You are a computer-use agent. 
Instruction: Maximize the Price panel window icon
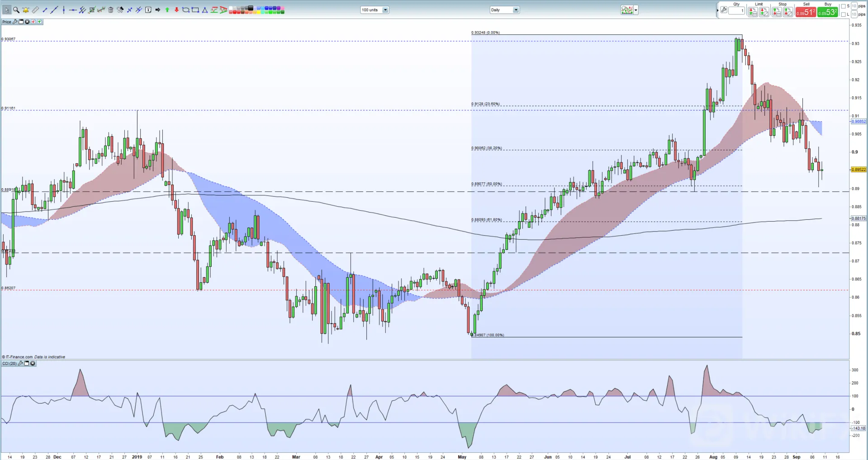pos(21,22)
